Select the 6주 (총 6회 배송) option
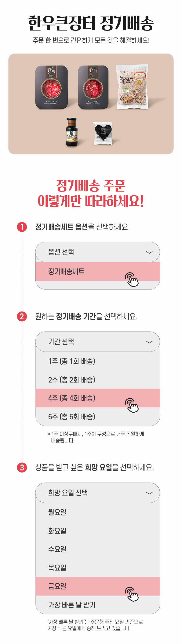The width and height of the screenshot is (182, 644). [72, 416]
